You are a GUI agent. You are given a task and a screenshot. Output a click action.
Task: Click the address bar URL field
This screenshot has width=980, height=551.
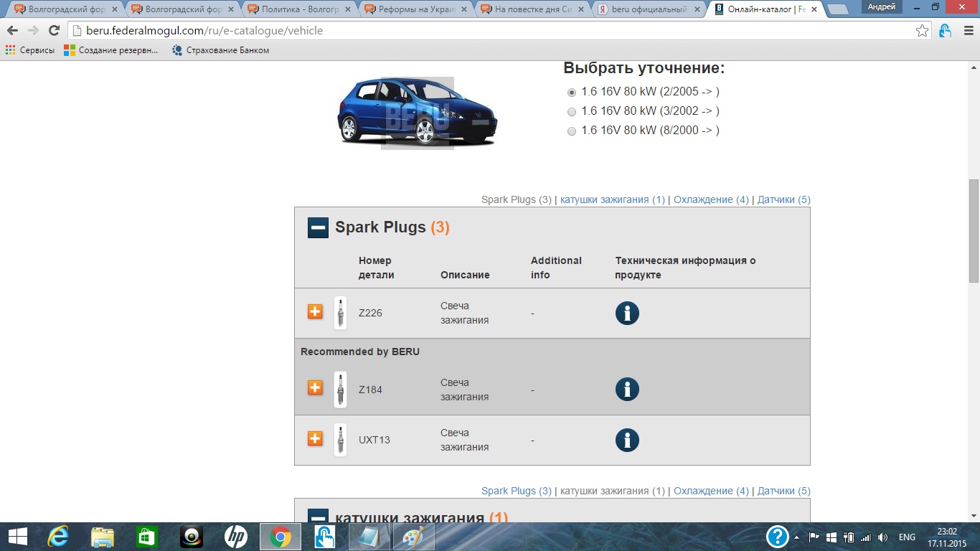coord(492,31)
